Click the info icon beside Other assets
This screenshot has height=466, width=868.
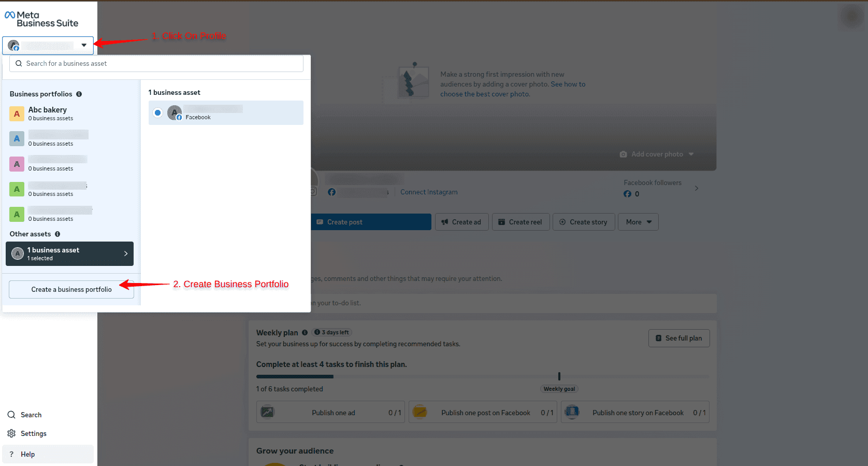[x=57, y=234]
